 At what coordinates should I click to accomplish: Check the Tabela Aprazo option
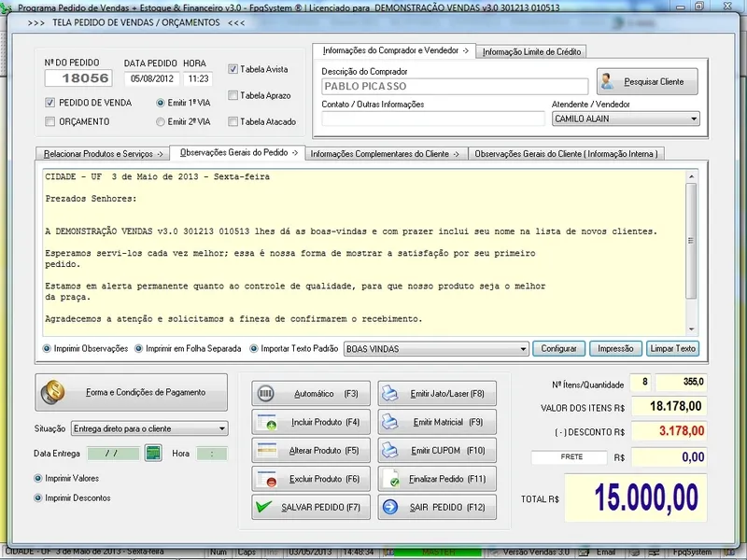pos(233,95)
